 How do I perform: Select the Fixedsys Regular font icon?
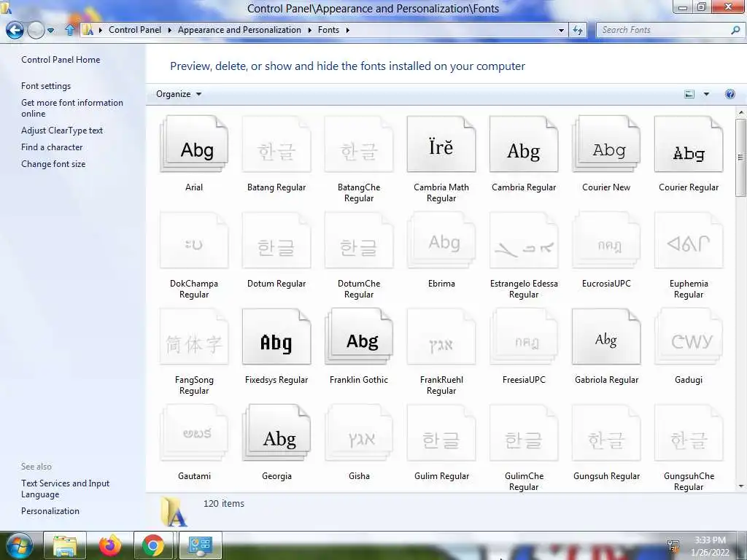pyautogui.click(x=276, y=337)
